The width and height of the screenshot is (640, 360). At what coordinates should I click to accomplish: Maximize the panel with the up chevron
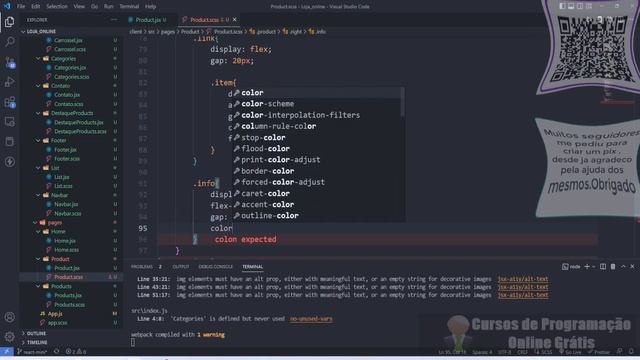pyautogui.click(x=623, y=267)
